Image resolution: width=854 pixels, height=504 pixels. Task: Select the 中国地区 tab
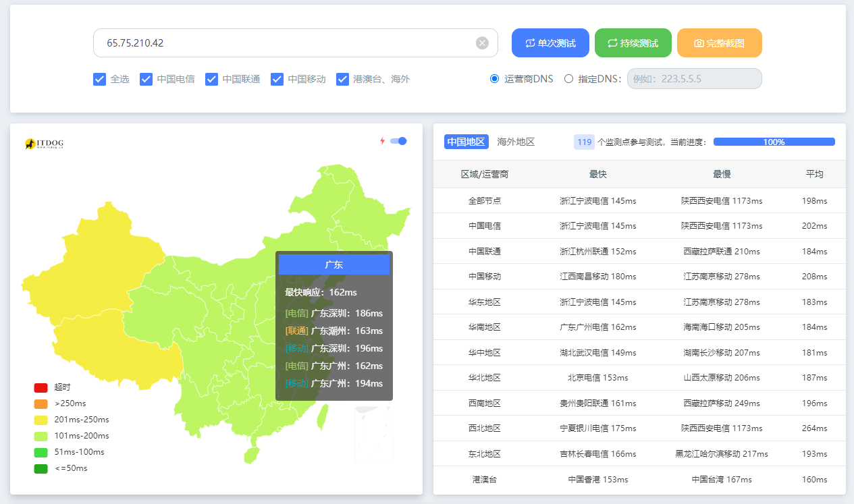[466, 142]
